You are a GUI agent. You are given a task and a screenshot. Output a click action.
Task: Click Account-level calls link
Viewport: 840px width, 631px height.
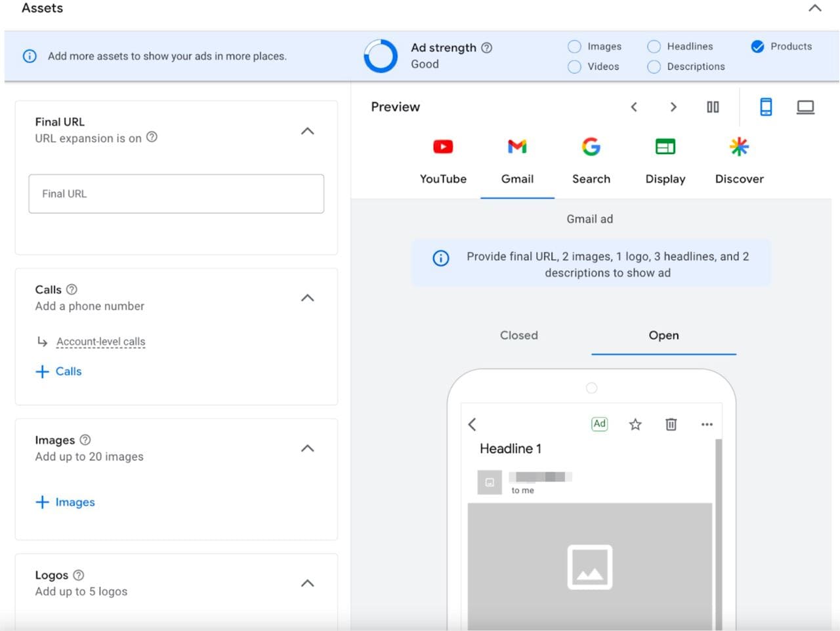pos(100,342)
